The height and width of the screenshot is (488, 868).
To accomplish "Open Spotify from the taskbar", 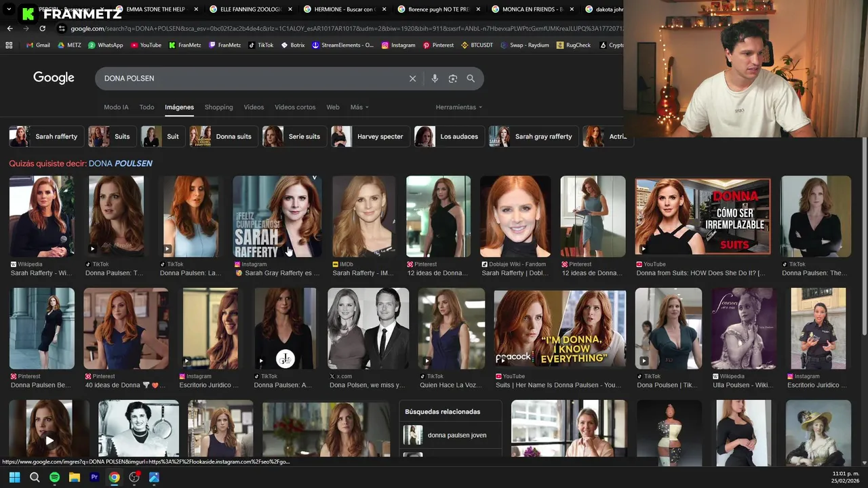I will (54, 477).
